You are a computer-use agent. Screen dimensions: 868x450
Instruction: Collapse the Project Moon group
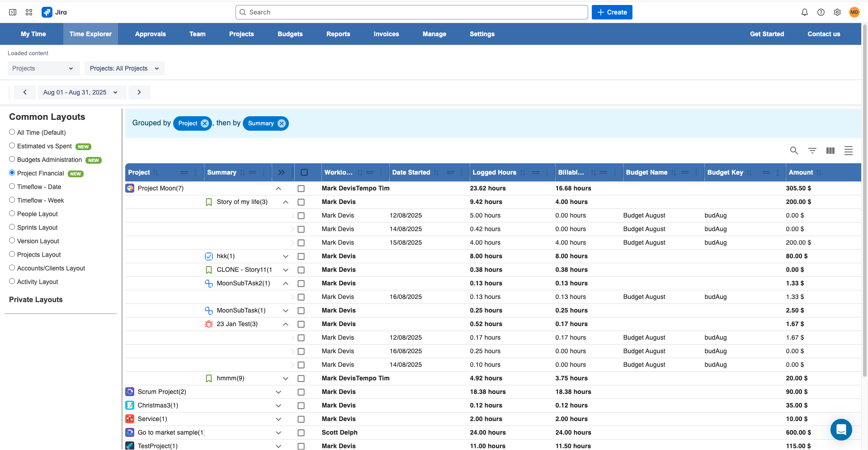click(278, 189)
